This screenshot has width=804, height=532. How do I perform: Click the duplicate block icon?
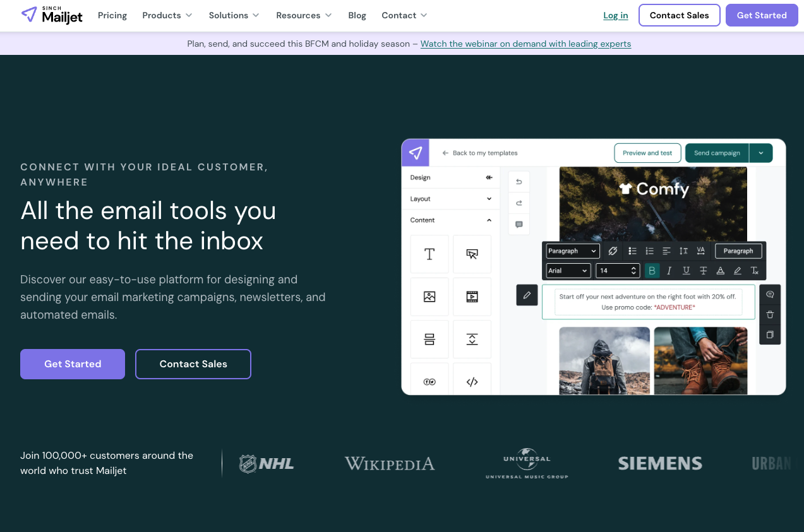click(x=770, y=334)
